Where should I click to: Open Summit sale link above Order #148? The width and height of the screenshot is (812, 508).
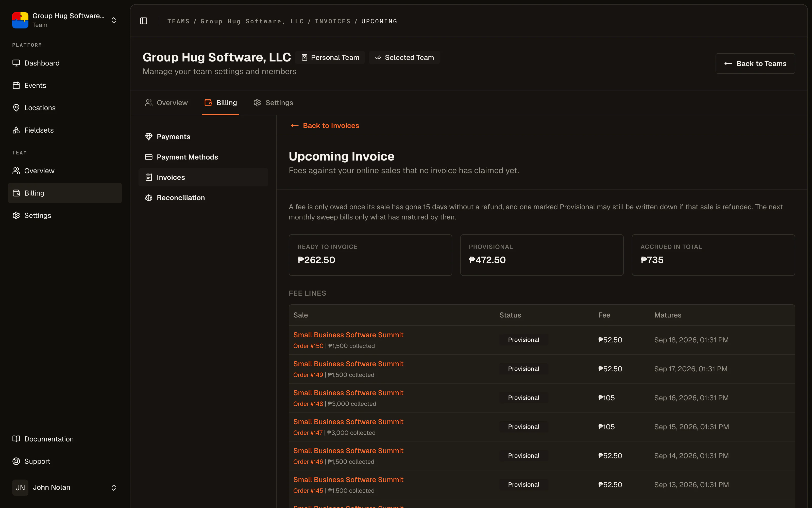click(348, 393)
